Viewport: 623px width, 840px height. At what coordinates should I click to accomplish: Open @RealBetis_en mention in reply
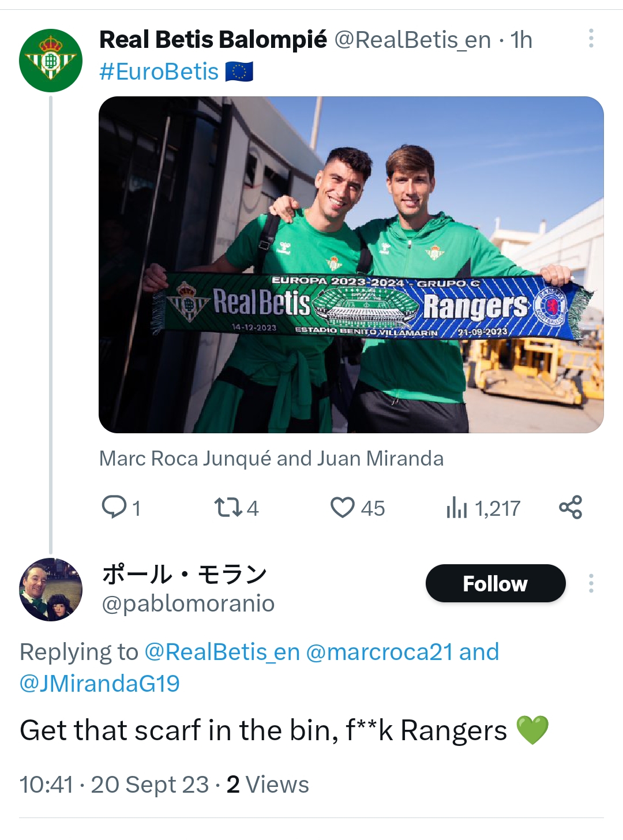[222, 652]
